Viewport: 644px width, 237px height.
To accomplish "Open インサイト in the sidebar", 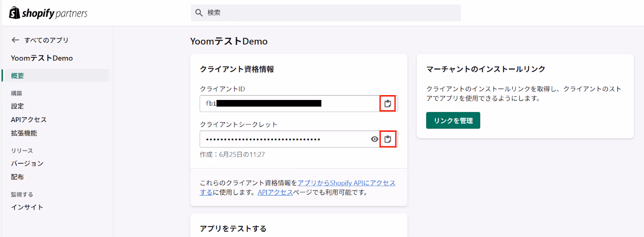I will click(x=27, y=207).
